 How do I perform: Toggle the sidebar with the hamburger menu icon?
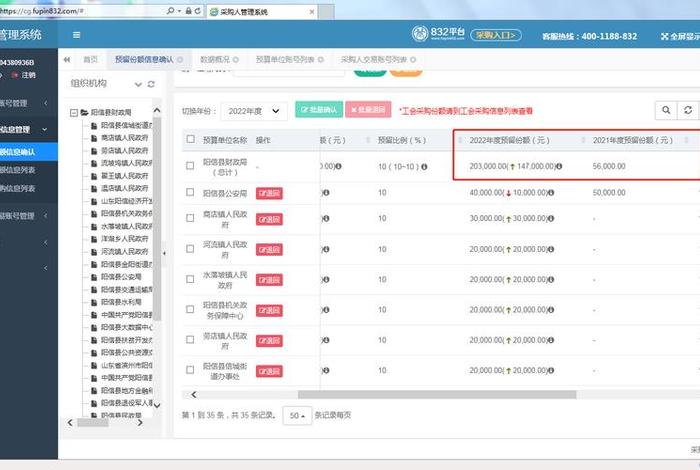76,35
